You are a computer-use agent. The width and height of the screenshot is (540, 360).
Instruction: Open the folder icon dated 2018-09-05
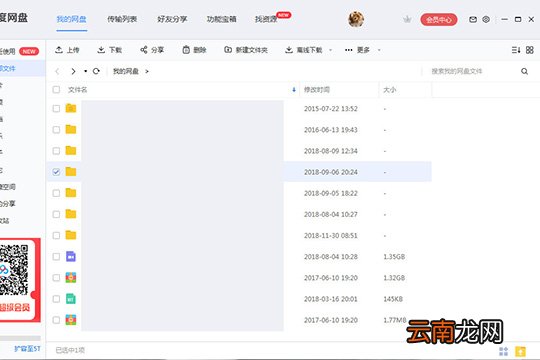tap(71, 193)
